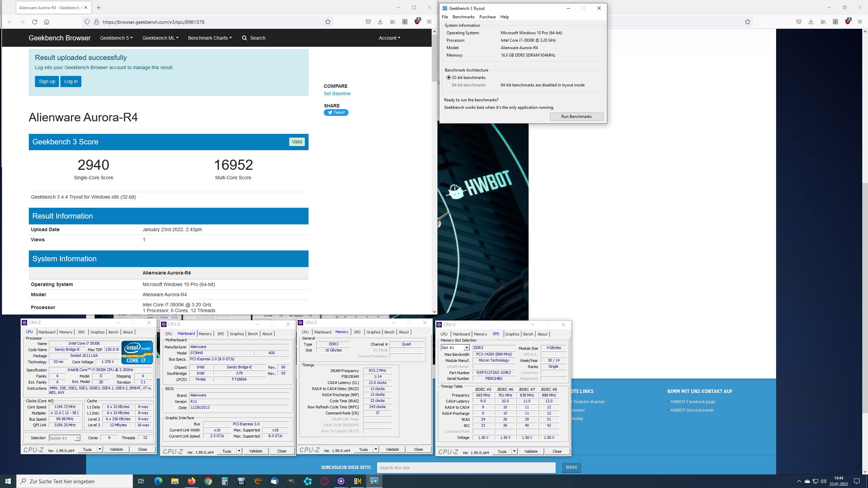Screen dimensions: 868x488
Task: Open the Purchase menu in Geekbench 3
Action: [x=487, y=17]
